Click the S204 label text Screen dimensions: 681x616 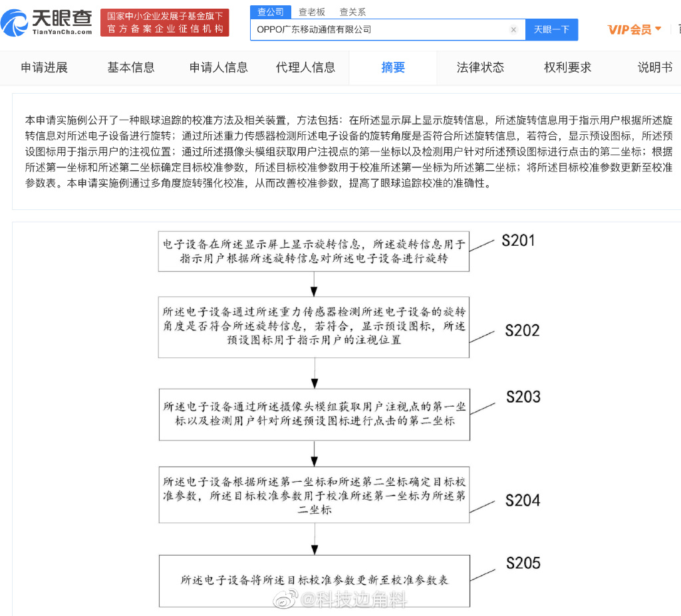pyautogui.click(x=523, y=500)
